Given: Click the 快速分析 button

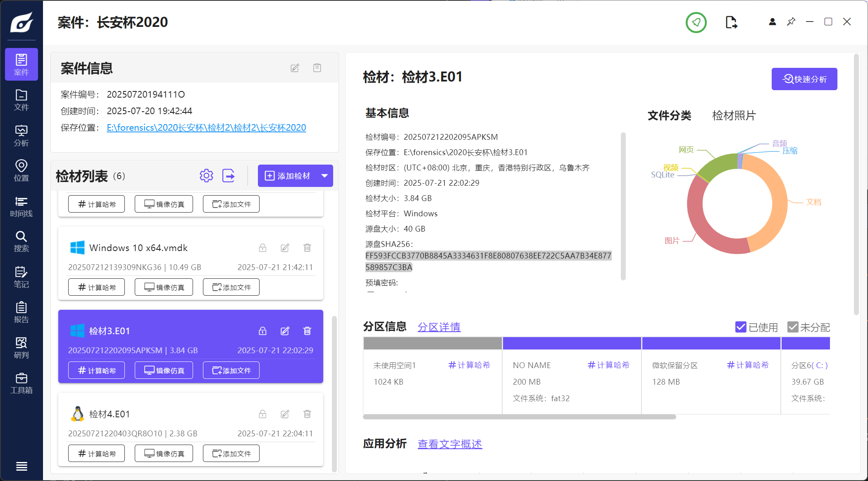Looking at the screenshot, I should point(804,79).
